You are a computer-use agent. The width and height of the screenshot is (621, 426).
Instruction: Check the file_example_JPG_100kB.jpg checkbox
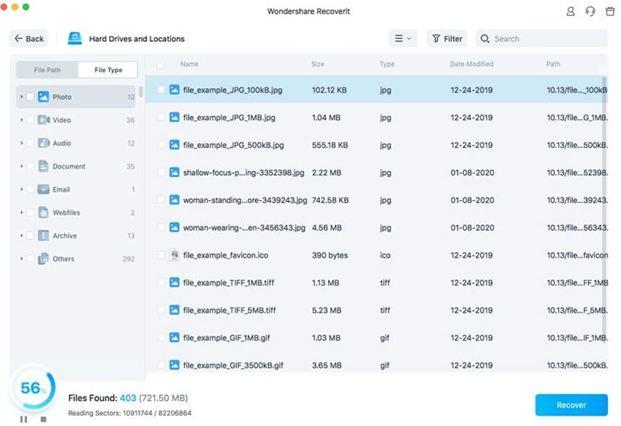pyautogui.click(x=160, y=90)
